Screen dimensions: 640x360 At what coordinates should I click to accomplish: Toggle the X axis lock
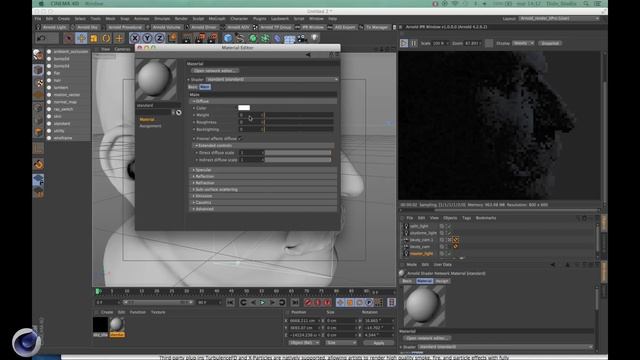(x=134, y=38)
